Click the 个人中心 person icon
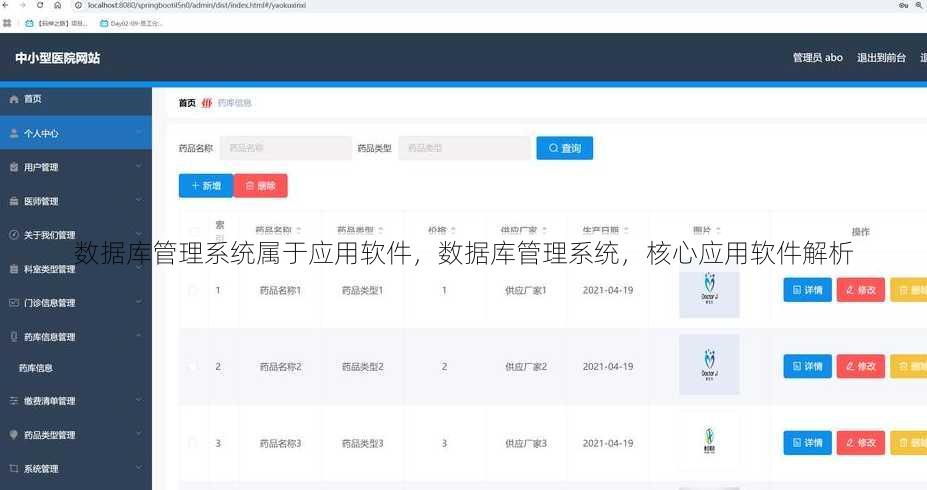Image resolution: width=927 pixels, height=490 pixels. click(14, 134)
